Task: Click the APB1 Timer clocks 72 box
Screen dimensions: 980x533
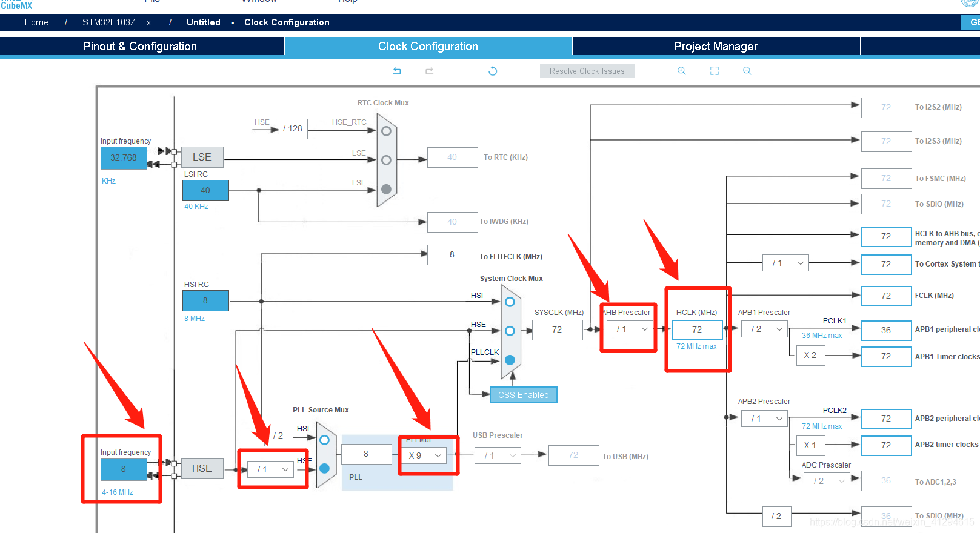Action: click(x=886, y=356)
